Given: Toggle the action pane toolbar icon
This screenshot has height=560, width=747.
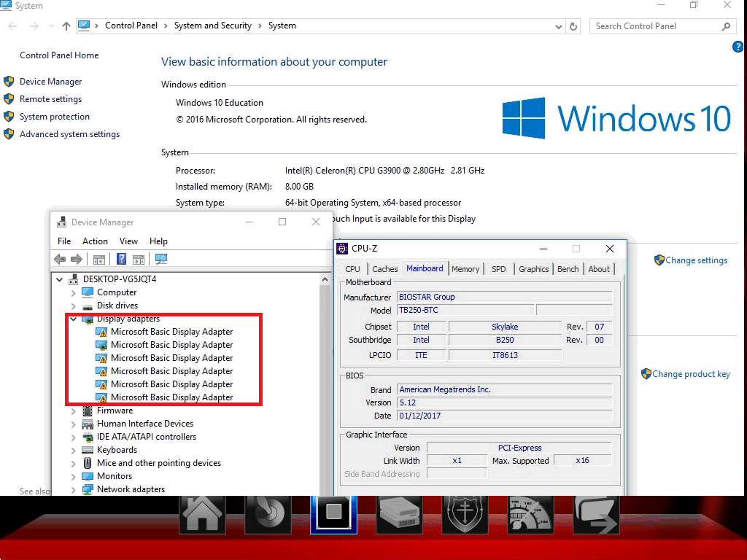Looking at the screenshot, I should (139, 259).
